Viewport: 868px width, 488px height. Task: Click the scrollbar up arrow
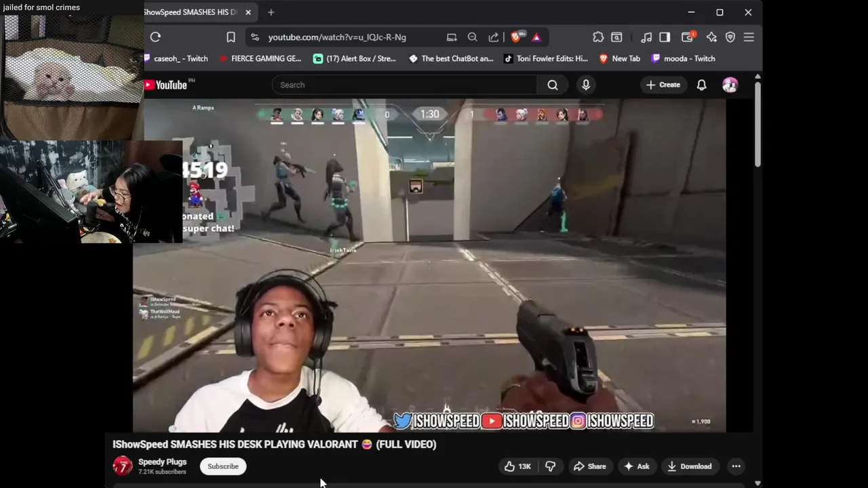pos(757,76)
